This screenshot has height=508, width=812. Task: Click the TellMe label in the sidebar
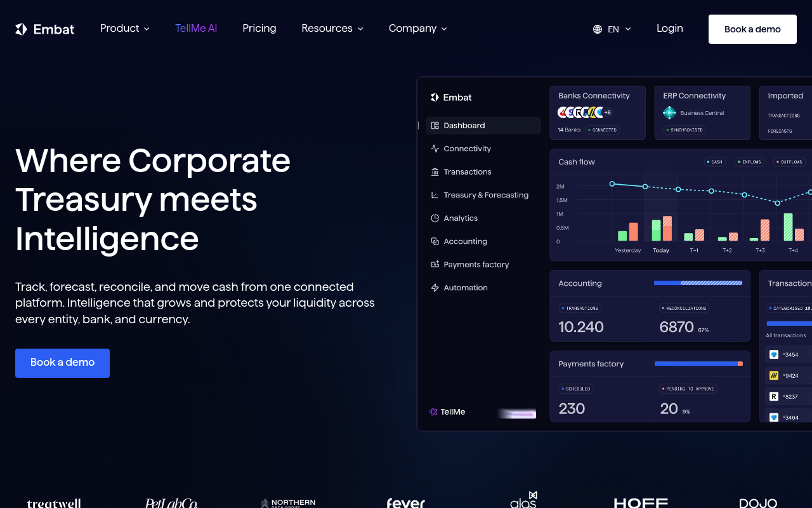point(453,412)
